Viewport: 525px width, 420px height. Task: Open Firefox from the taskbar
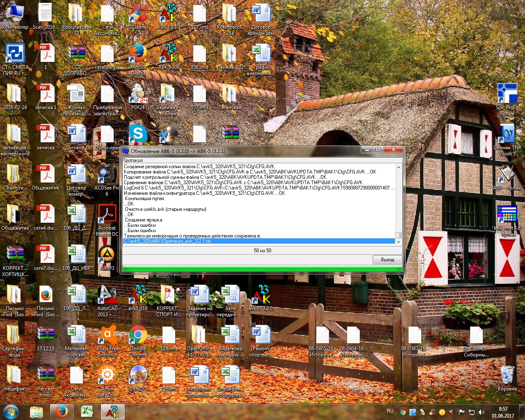[x=62, y=412]
